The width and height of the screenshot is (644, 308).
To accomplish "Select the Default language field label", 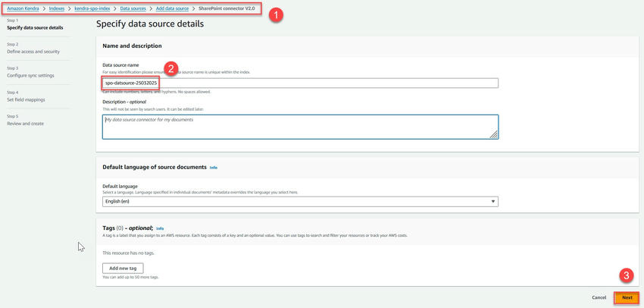I will (120, 187).
